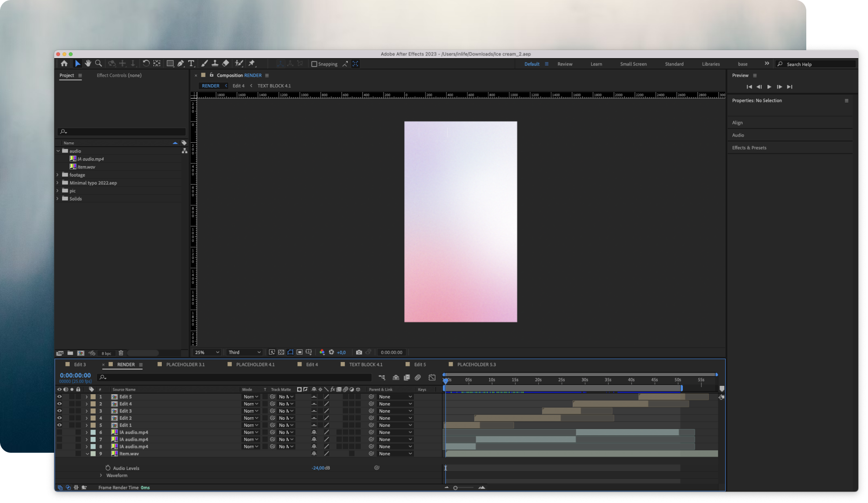Open the 25% magnification dropdown

207,352
